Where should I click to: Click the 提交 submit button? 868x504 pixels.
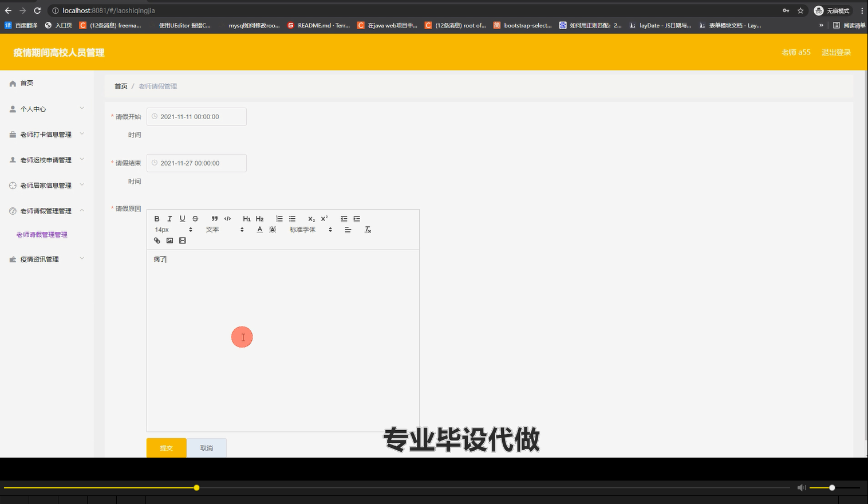pos(167,448)
